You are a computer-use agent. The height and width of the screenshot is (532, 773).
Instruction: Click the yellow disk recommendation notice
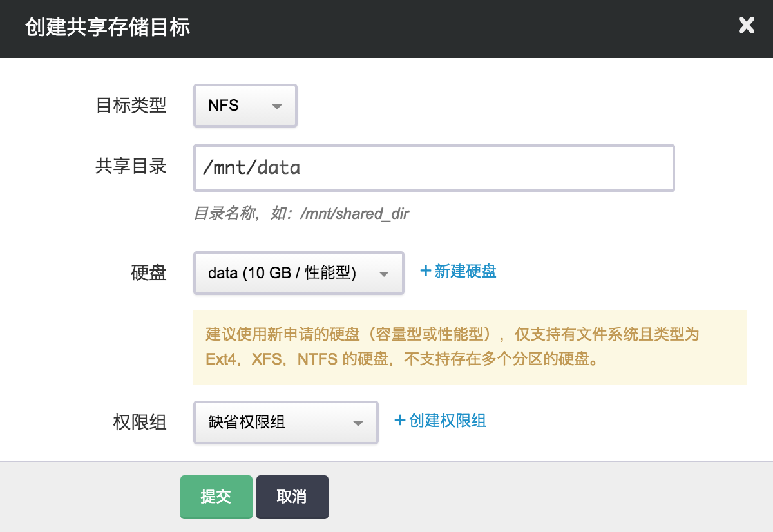pyautogui.click(x=470, y=347)
